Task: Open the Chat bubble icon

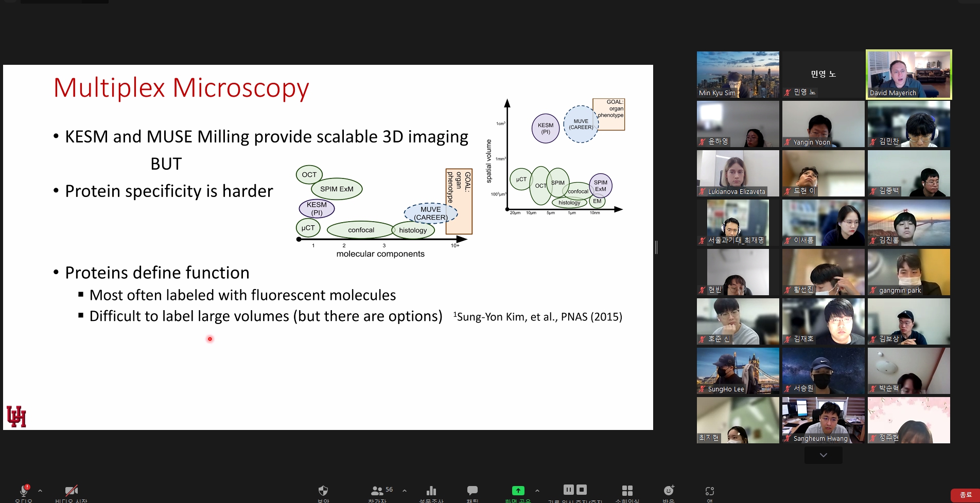Action: tap(472, 490)
